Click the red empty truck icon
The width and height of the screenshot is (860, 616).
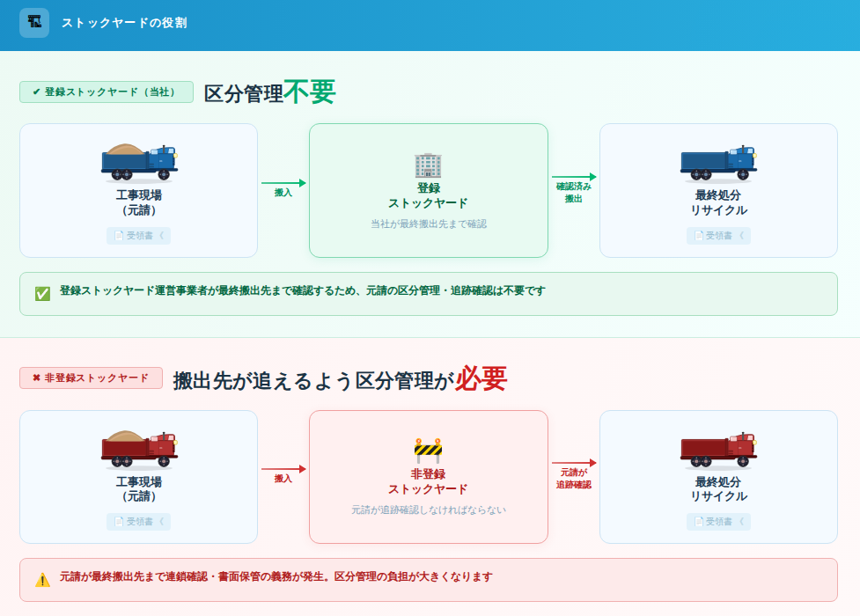(x=718, y=449)
